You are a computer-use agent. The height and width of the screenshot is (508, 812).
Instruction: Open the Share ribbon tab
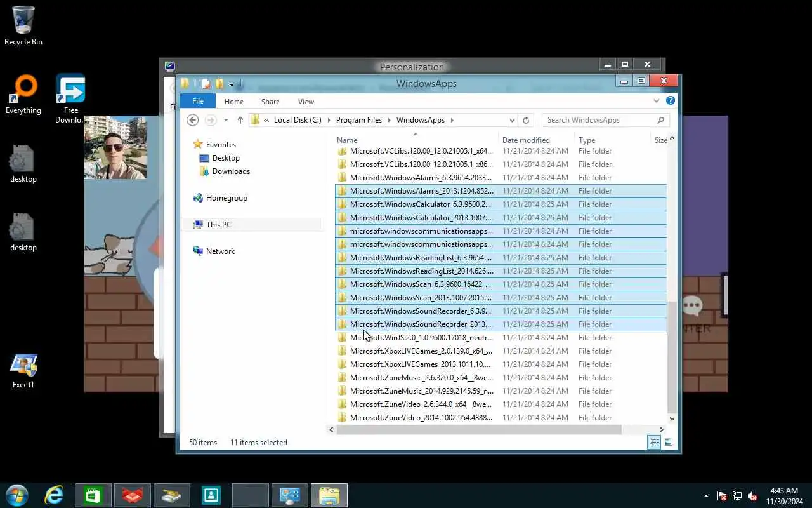point(270,102)
